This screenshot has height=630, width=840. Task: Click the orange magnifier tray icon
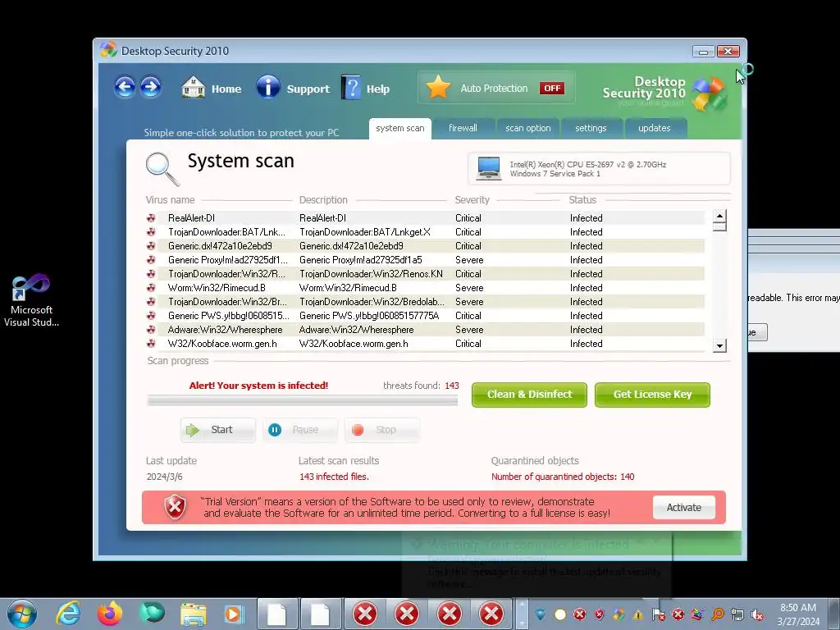pos(717,614)
